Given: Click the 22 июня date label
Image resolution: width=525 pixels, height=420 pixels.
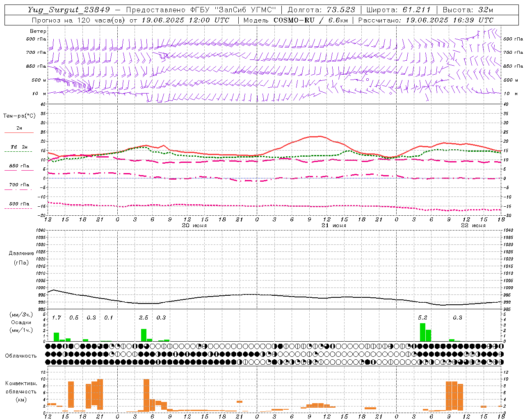Looking at the screenshot, I should pos(473,226).
